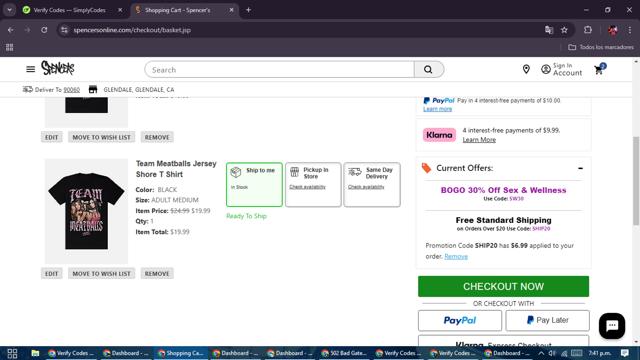Viewport: 640px width, 360px height.
Task: Select Ship to me option
Action: click(x=254, y=184)
